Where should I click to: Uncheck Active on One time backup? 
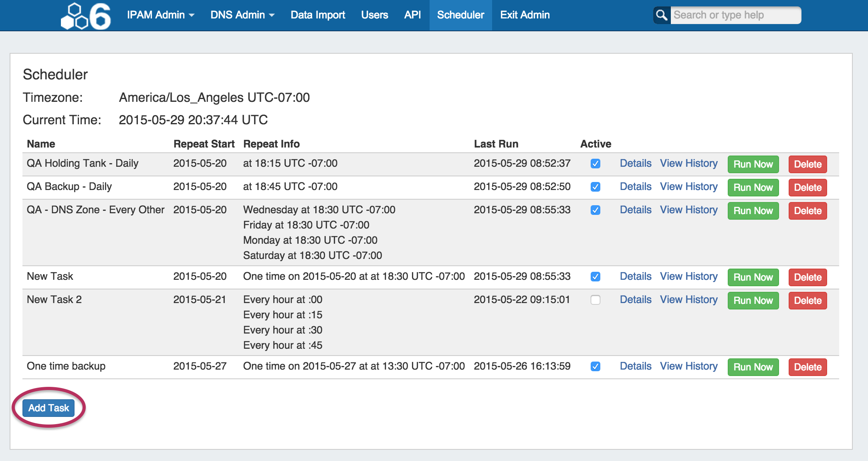click(x=595, y=366)
